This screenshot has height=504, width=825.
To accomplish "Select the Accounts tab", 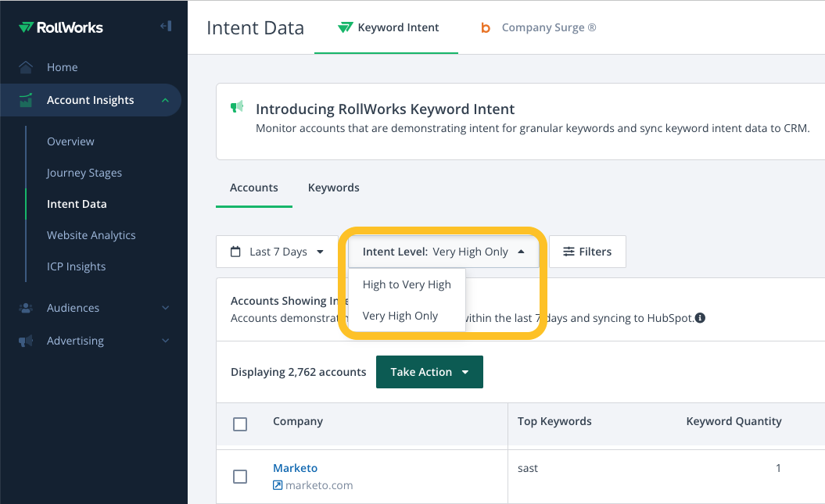I will point(254,188).
